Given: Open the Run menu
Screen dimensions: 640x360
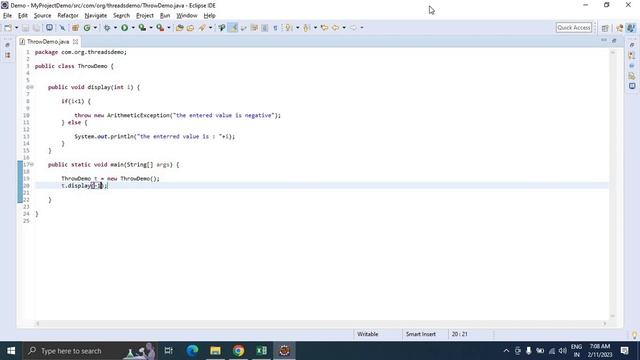Looking at the screenshot, I should coord(165,16).
